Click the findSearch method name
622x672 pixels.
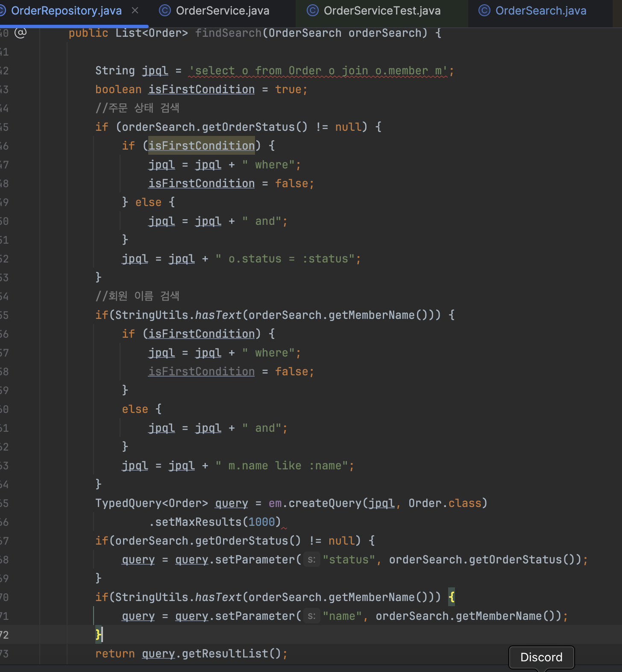(x=229, y=33)
